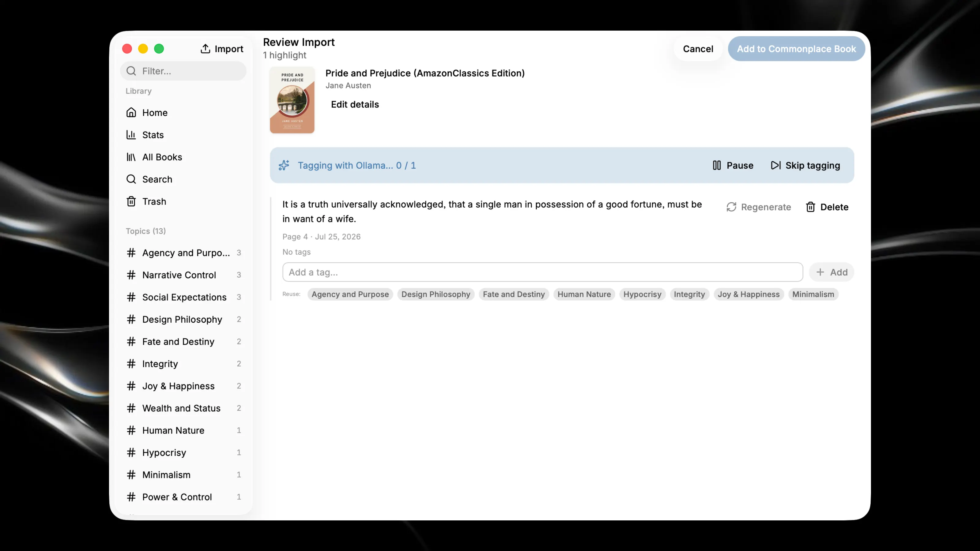The width and height of the screenshot is (980, 551).
Task: Pause the Ollama tagging
Action: coord(733,165)
